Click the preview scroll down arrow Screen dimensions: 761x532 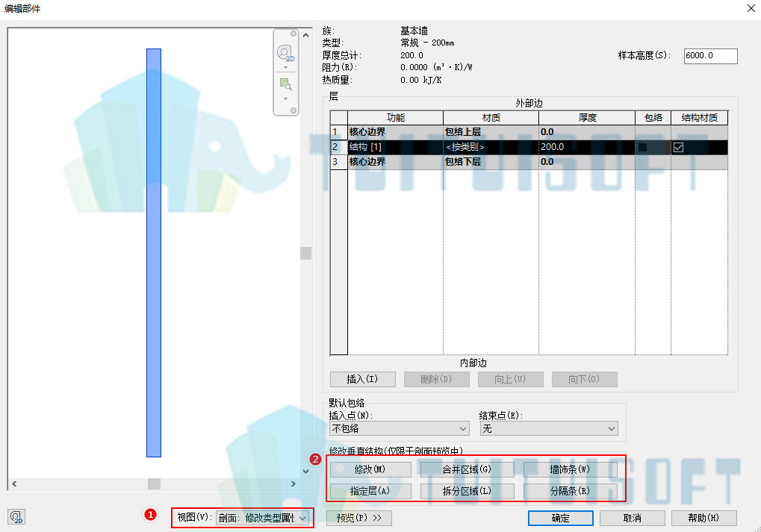305,471
